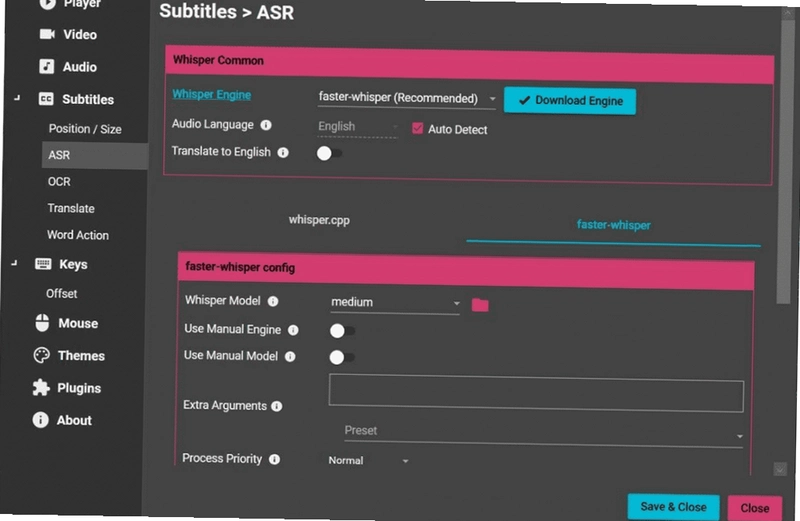Click info icon beside Use Manual Engine
800x521 pixels.
(293, 330)
